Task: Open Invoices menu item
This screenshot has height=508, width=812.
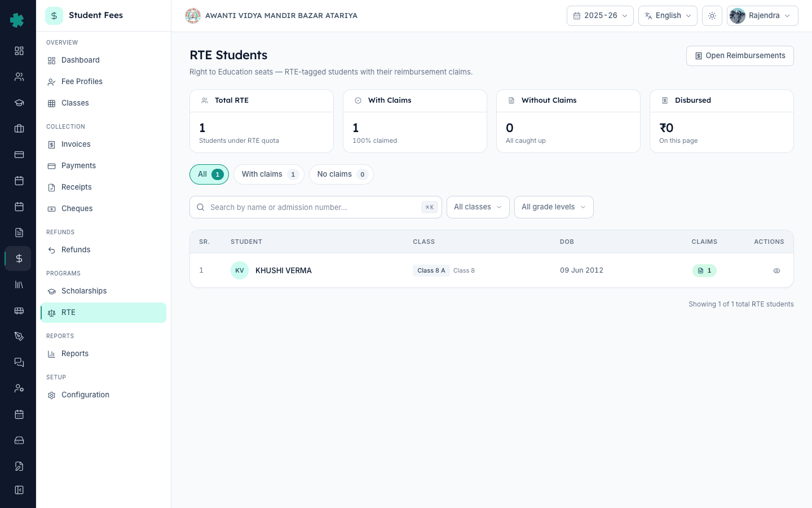Action: (x=103, y=144)
